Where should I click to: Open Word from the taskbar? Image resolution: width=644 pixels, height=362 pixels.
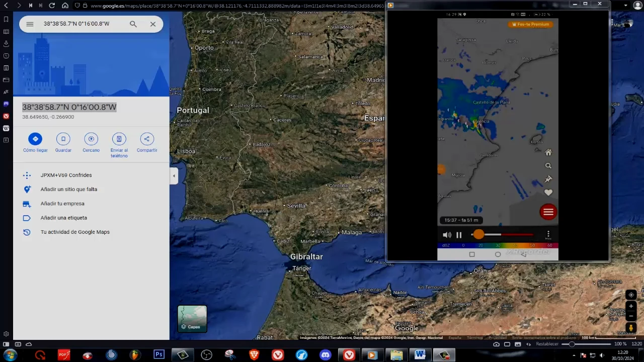coord(420,355)
